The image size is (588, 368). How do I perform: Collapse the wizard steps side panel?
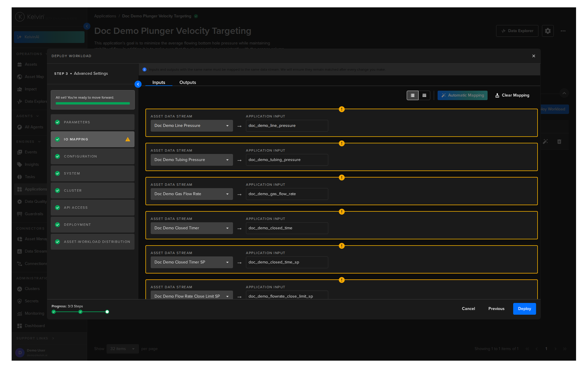tap(138, 84)
